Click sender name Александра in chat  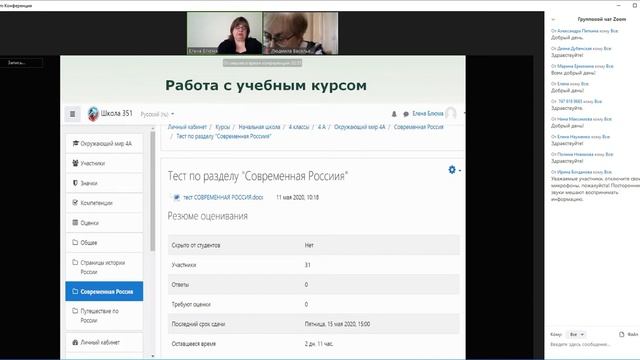[578, 31]
